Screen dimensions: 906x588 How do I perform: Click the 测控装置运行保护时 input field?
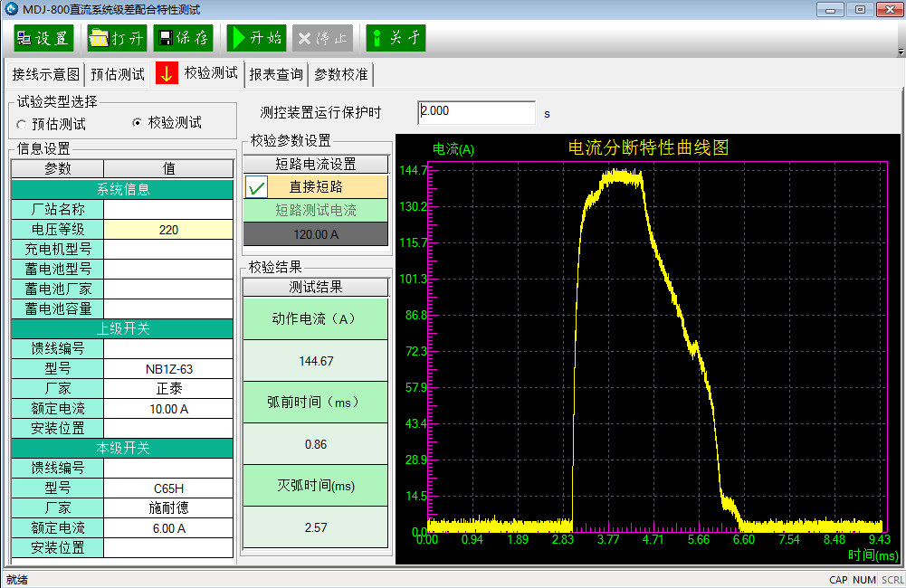pos(476,112)
